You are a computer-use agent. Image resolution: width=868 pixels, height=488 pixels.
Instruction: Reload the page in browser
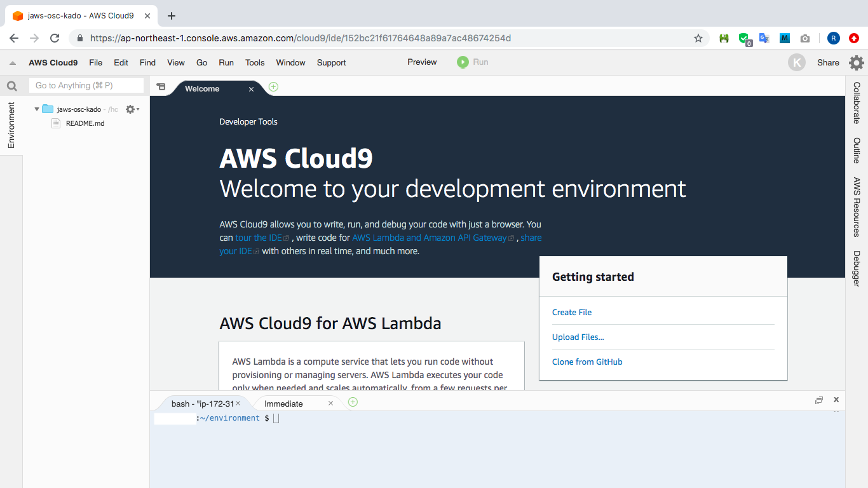[55, 38]
